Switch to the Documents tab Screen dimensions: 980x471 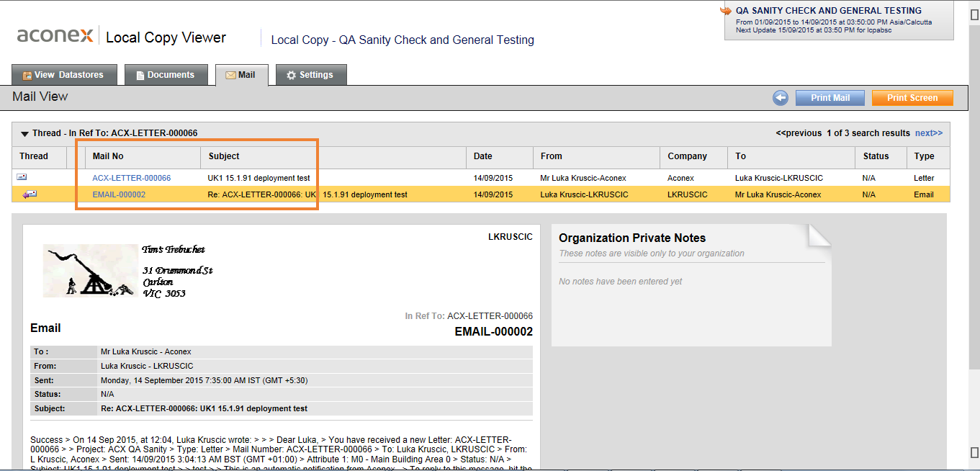[166, 75]
